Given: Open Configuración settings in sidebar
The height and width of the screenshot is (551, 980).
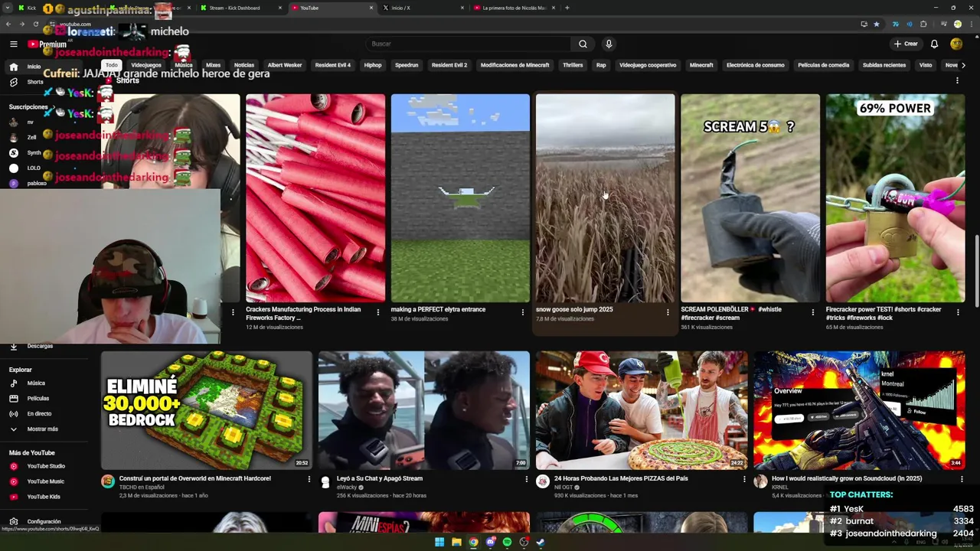Looking at the screenshot, I should pos(44,521).
